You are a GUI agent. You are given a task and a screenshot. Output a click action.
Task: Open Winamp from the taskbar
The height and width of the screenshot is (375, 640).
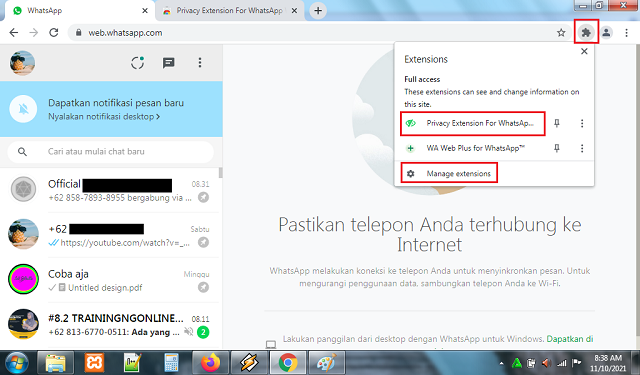click(249, 362)
